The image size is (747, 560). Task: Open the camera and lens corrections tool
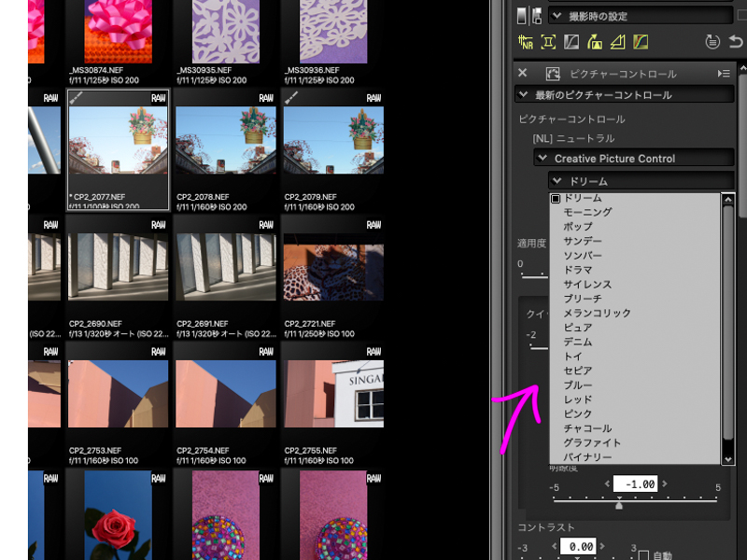548,42
